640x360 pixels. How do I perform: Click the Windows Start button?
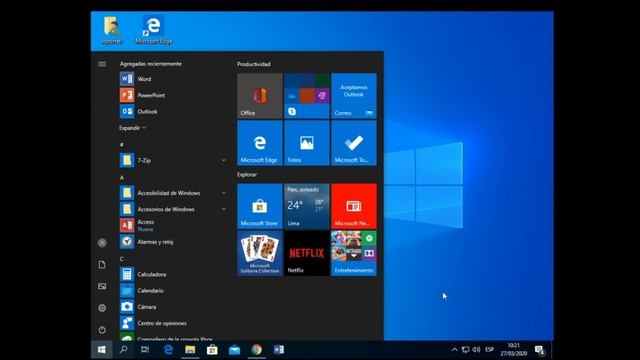(x=102, y=350)
